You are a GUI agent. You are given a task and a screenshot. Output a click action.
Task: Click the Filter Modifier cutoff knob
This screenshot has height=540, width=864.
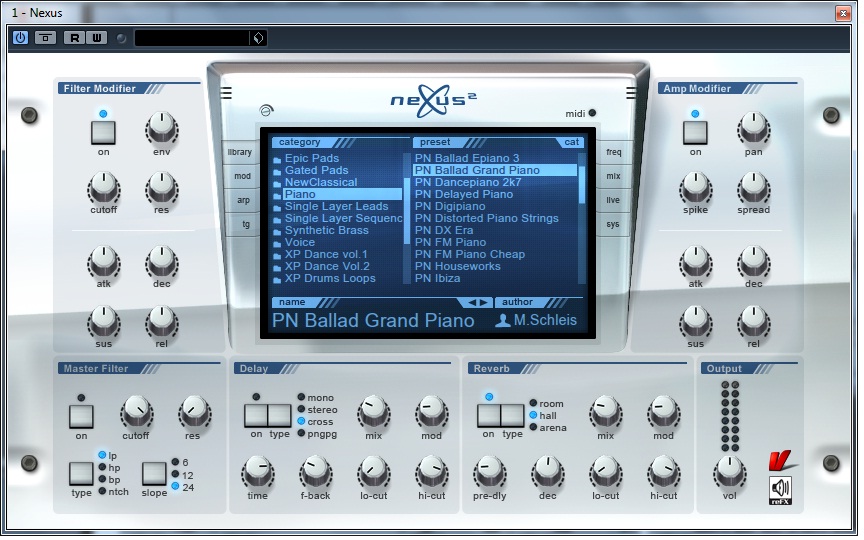pyautogui.click(x=104, y=187)
